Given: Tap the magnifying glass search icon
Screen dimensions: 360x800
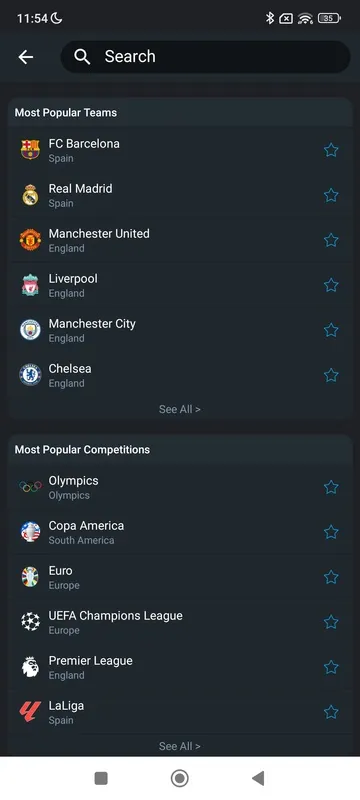Looking at the screenshot, I should point(82,57).
